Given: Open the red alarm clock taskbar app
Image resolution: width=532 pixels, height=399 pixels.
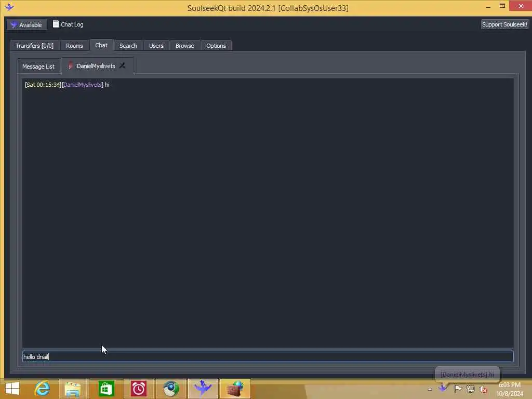Looking at the screenshot, I should [x=138, y=389].
